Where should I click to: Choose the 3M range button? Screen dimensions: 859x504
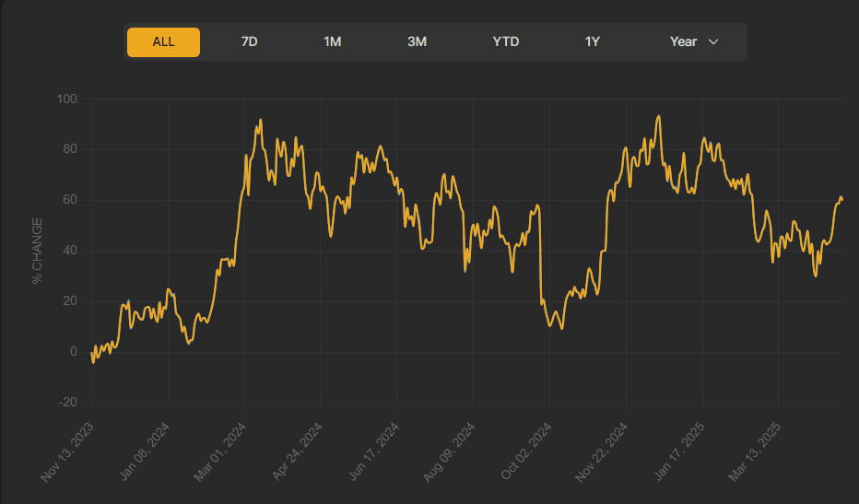[x=417, y=42]
